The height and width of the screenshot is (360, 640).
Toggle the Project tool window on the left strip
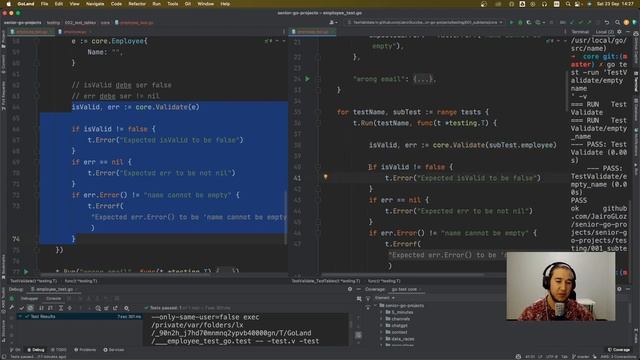[3, 40]
